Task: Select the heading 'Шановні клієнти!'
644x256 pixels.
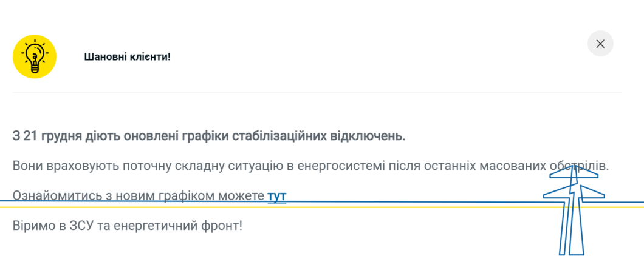Action: click(x=128, y=56)
